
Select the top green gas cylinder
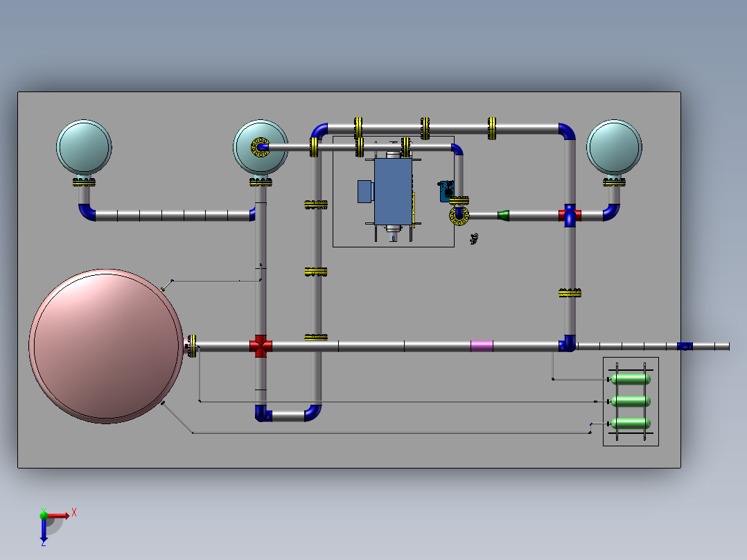631,379
